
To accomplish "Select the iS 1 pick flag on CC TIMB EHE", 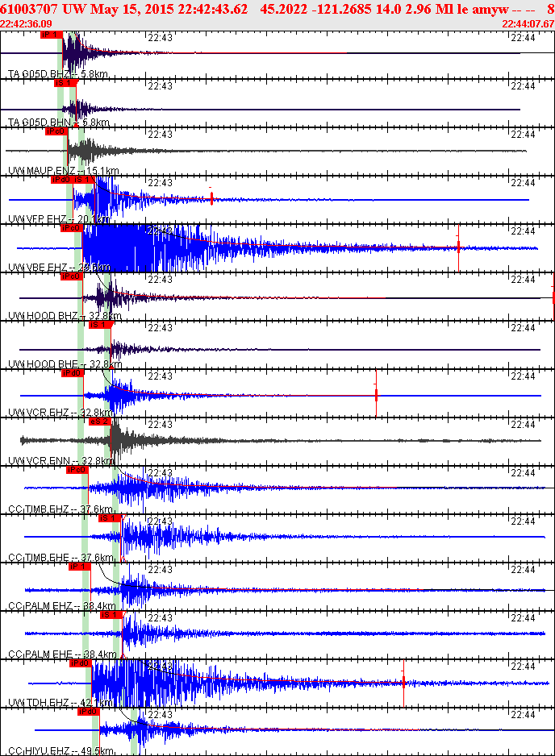I will pos(110,517).
